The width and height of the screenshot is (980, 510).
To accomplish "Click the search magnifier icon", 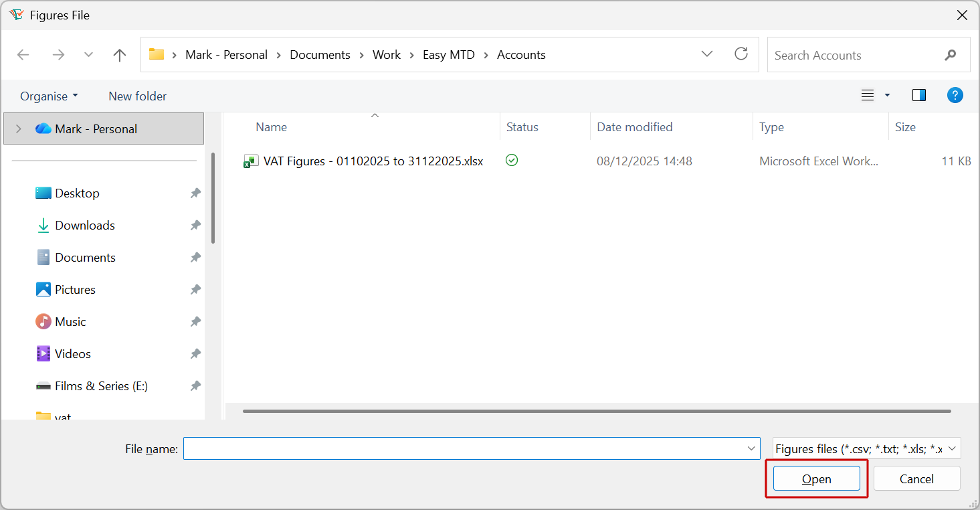I will (951, 55).
